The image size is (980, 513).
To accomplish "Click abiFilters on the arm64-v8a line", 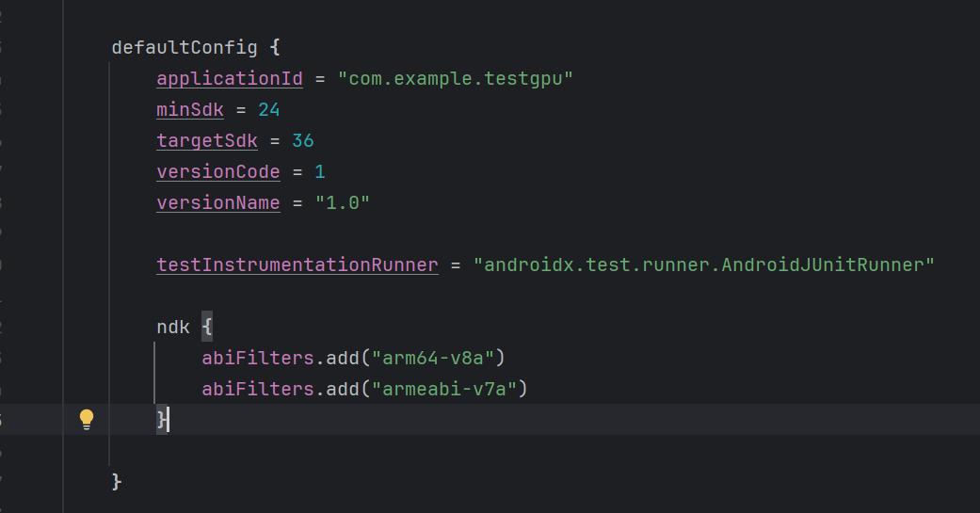I will [258, 358].
